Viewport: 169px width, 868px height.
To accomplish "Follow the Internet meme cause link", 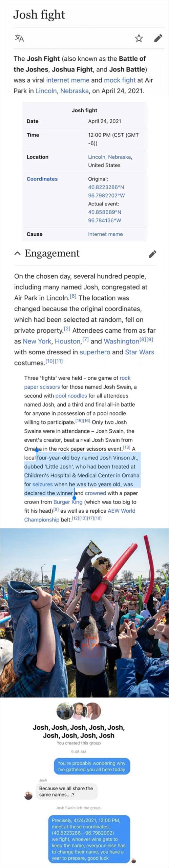I will point(105,234).
